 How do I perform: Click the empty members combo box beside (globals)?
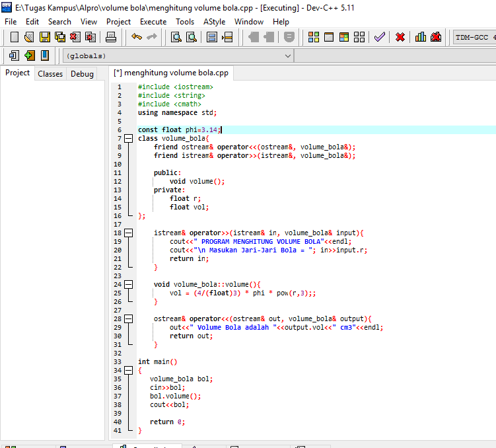pyautogui.click(x=396, y=56)
